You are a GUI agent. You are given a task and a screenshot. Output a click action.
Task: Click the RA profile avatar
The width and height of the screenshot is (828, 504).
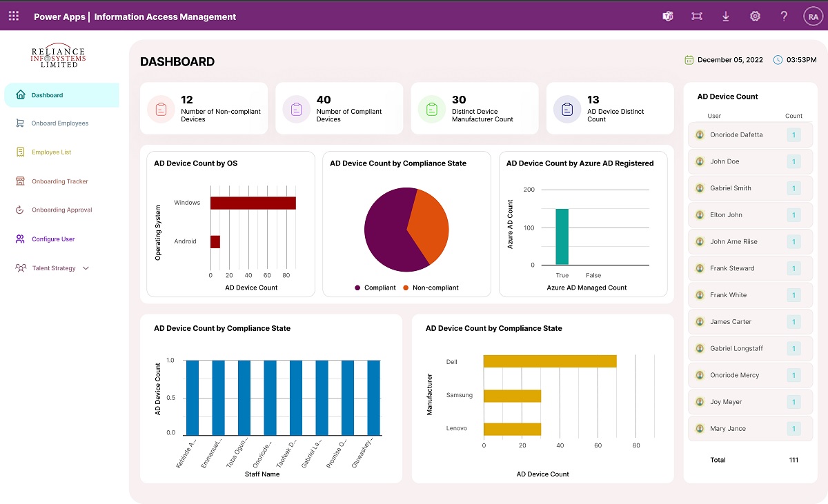(x=813, y=15)
